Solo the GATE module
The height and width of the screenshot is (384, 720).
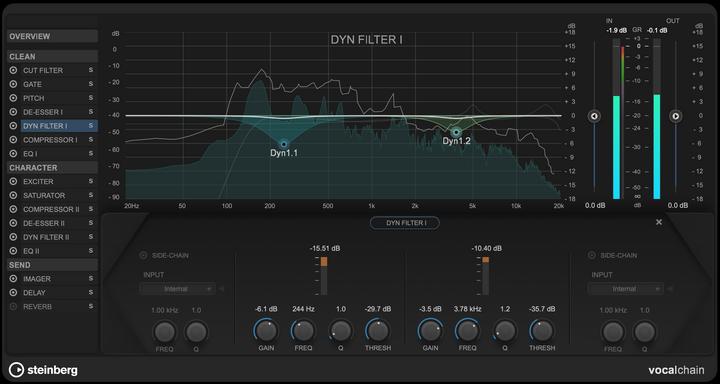tap(91, 84)
